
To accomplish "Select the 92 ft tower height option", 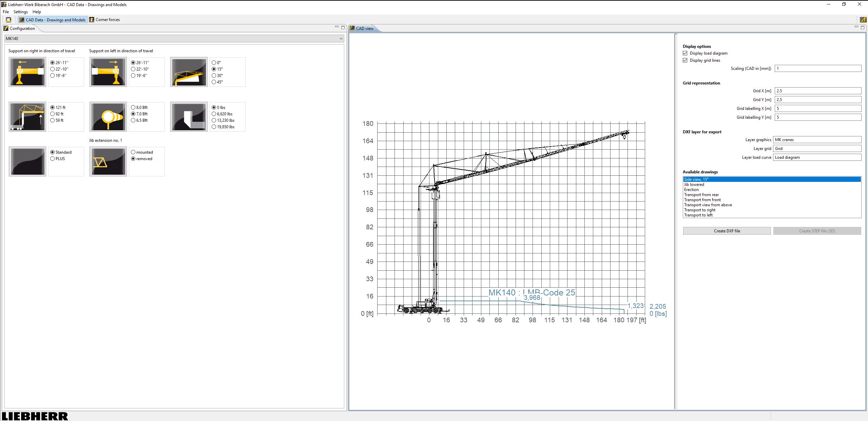I will pyautogui.click(x=52, y=114).
